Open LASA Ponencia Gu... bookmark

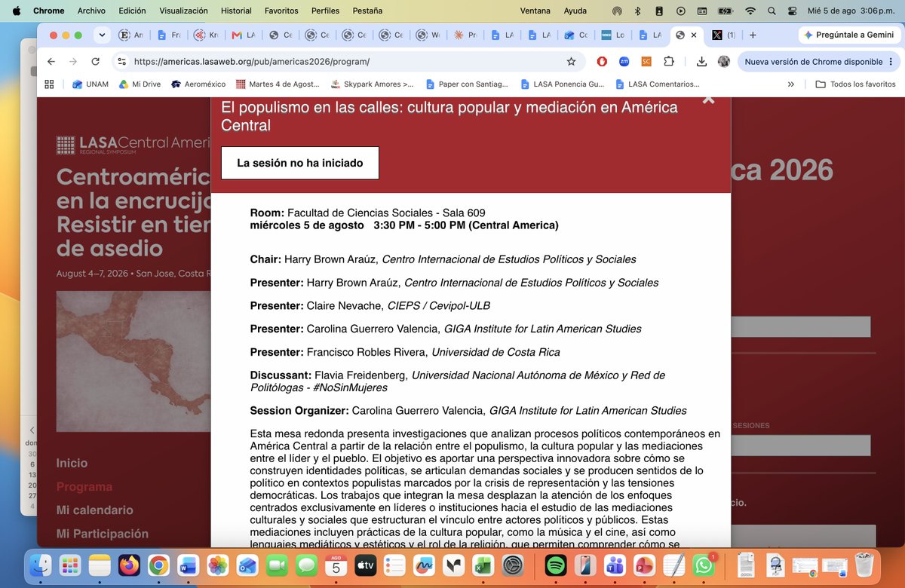tap(562, 84)
